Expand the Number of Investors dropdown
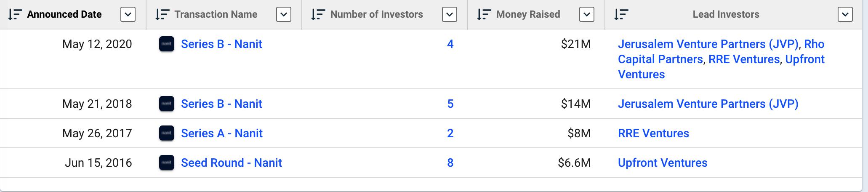 pos(450,15)
